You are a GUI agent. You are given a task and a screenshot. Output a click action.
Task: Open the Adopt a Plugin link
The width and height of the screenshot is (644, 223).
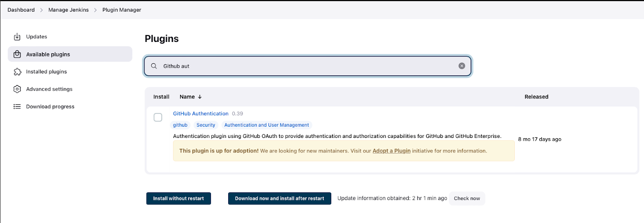391,151
